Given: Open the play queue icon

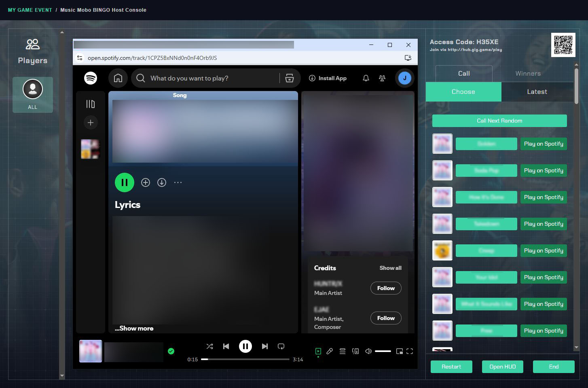Looking at the screenshot, I should (343, 351).
